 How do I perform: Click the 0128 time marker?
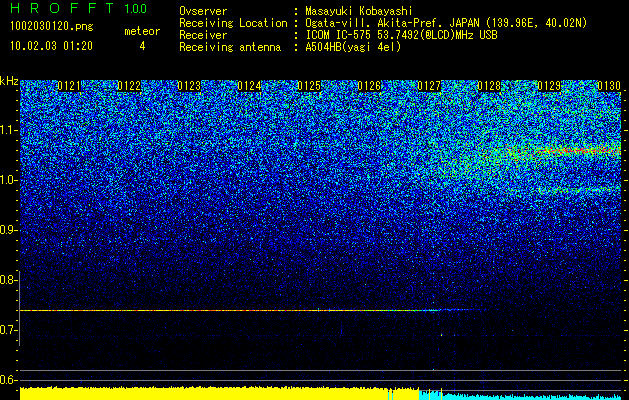click(489, 86)
